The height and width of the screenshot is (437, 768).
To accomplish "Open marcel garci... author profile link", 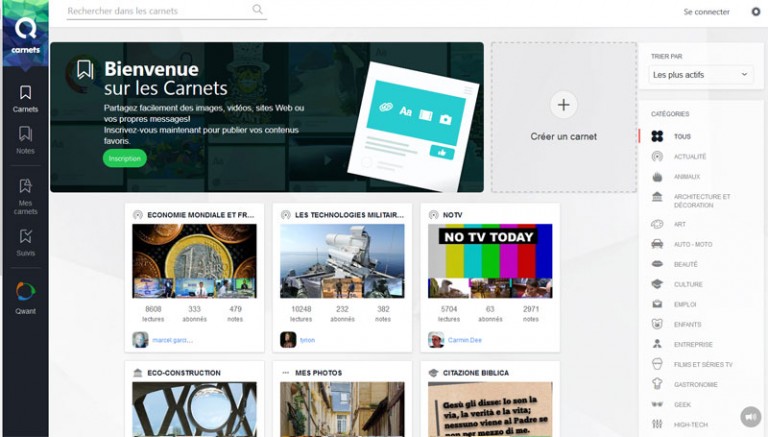I will tap(172, 340).
